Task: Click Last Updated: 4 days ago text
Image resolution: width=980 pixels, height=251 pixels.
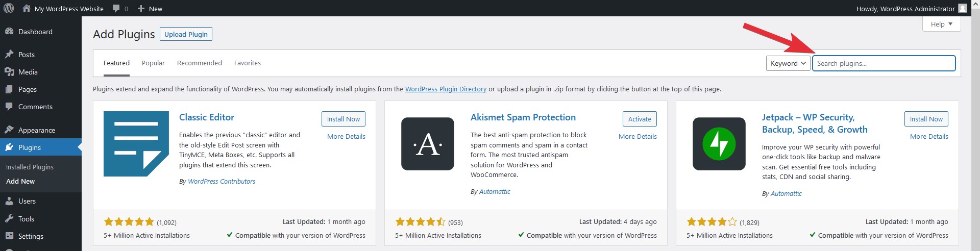Action: [618, 221]
